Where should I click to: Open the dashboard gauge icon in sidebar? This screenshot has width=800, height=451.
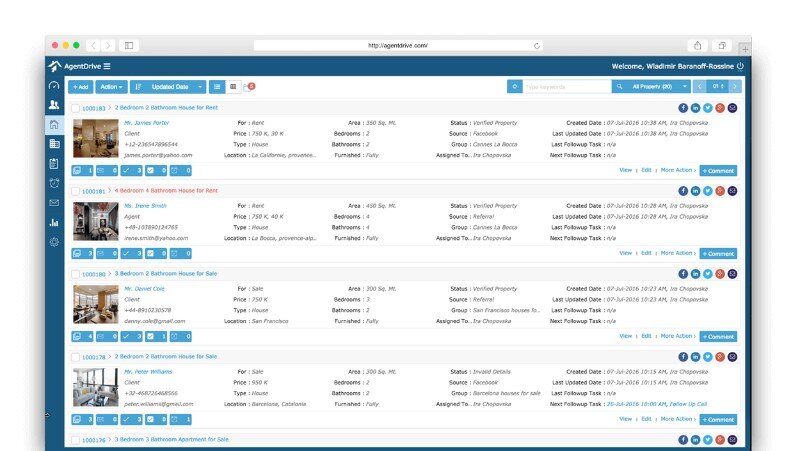(x=54, y=86)
